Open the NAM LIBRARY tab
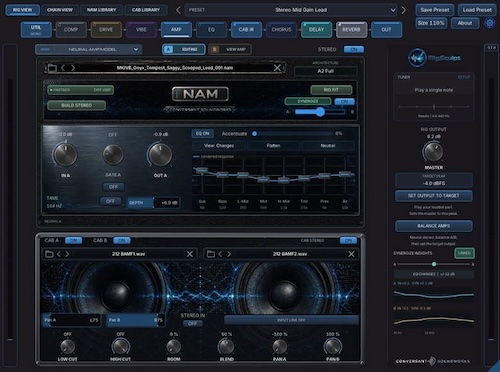Screen dimensions: 500x372 pos(101,10)
